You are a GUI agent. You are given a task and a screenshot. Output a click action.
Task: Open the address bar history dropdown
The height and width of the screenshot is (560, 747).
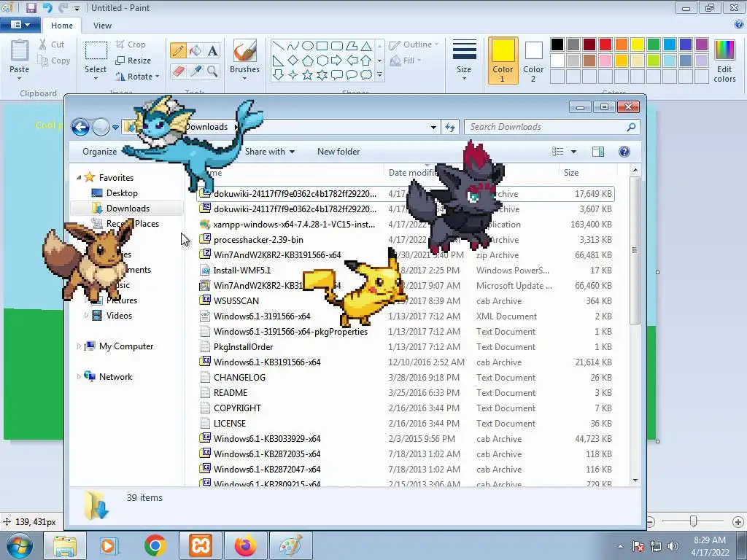(433, 127)
